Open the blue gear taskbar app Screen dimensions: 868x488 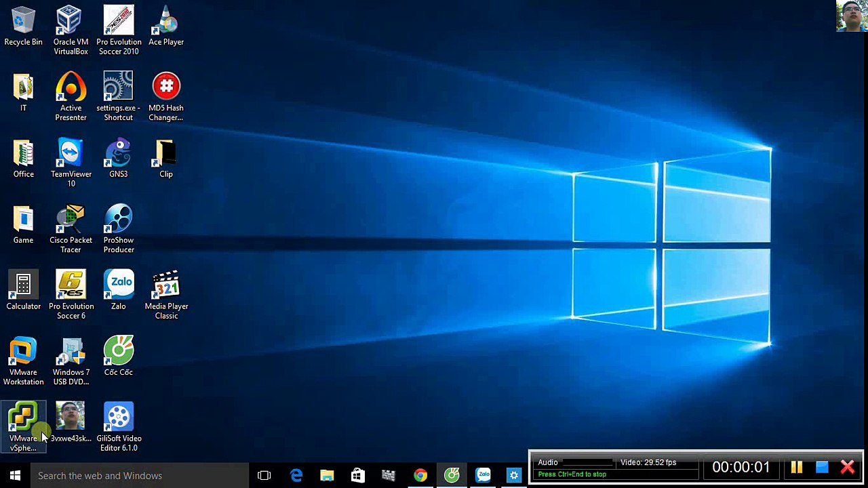(514, 476)
